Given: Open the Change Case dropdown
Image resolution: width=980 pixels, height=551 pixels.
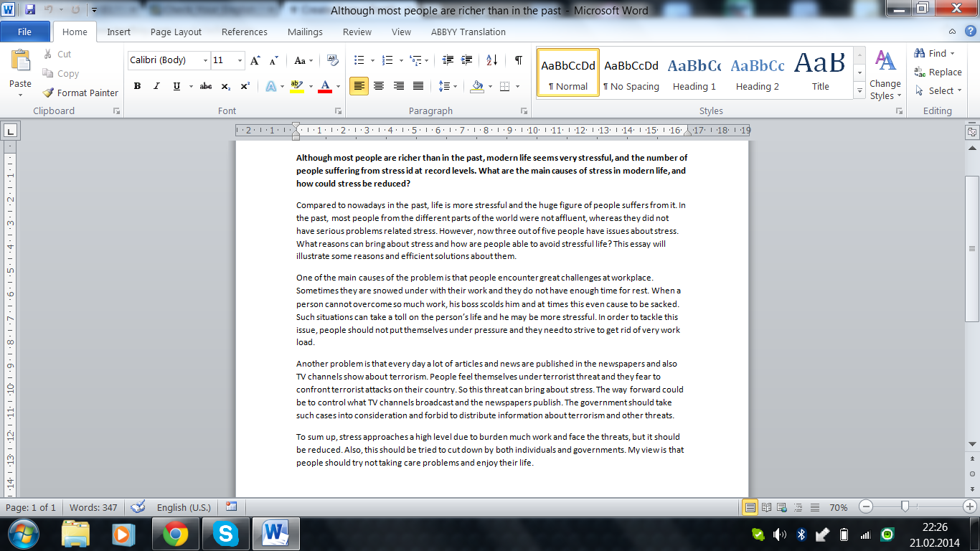Looking at the screenshot, I should pos(303,60).
